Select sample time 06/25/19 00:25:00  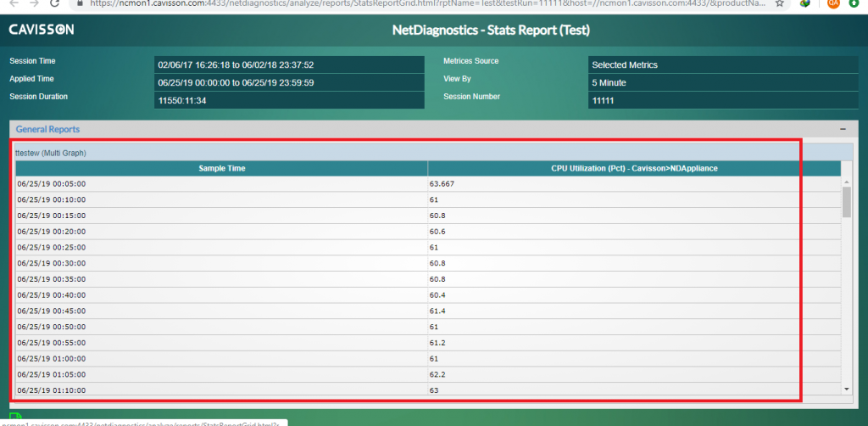click(52, 247)
